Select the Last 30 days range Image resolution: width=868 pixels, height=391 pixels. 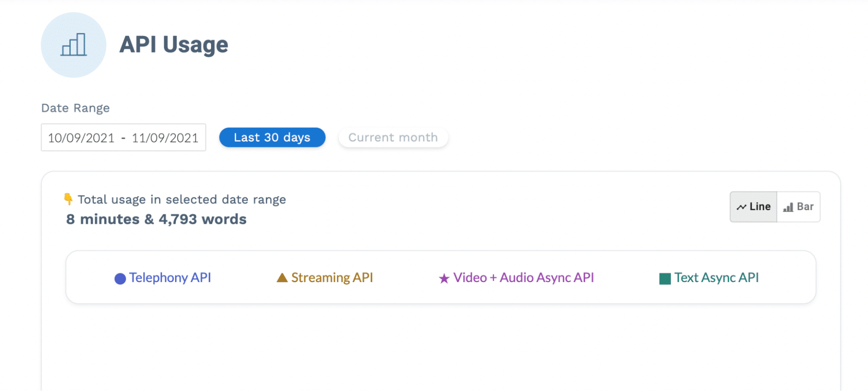[272, 138]
